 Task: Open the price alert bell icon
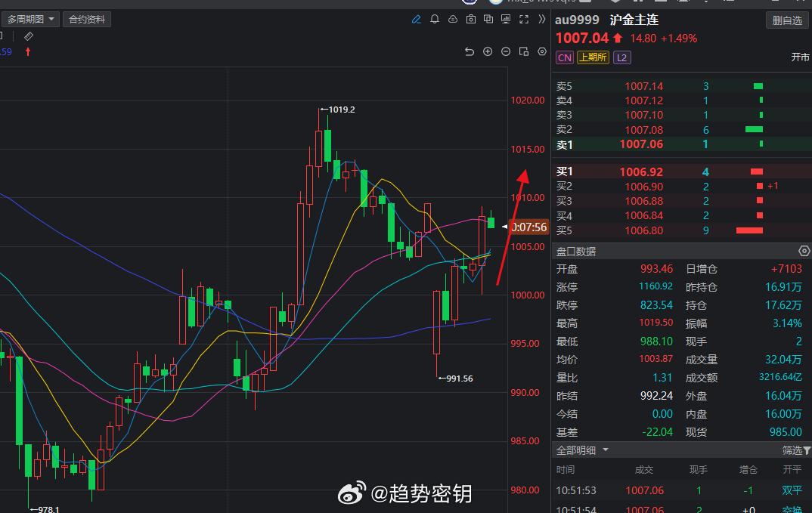click(x=435, y=19)
